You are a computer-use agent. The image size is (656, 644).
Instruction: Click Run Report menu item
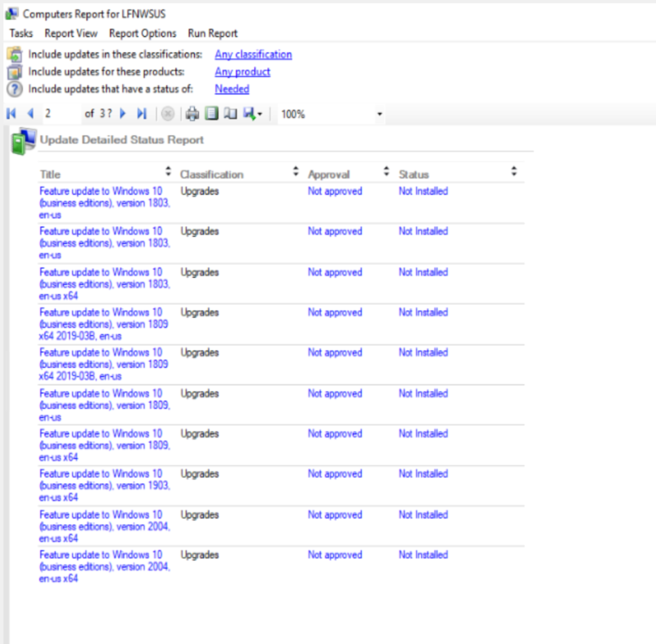[213, 33]
